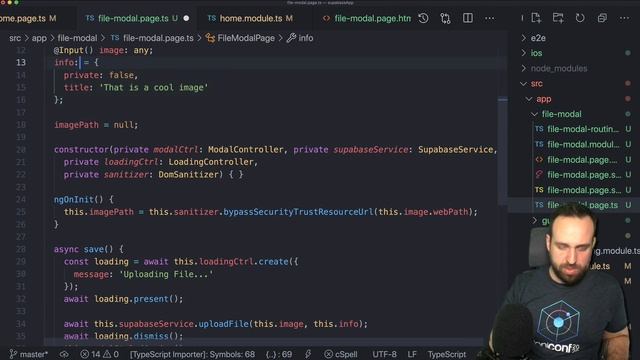Viewport: 640px width, 360px height.
Task: Split the editor to the right
Action: [x=468, y=18]
